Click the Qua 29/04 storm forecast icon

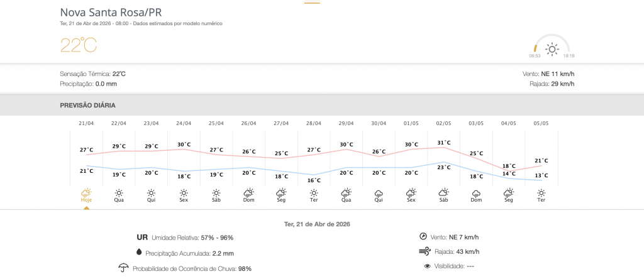tap(346, 193)
